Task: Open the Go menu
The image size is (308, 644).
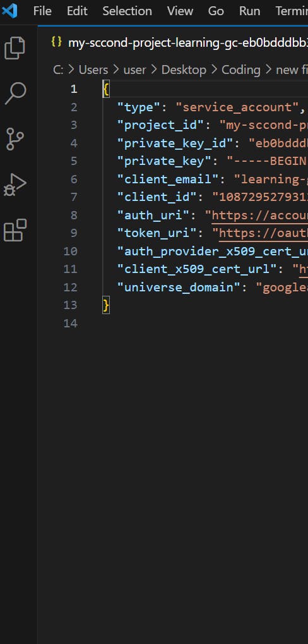Action: (x=216, y=11)
